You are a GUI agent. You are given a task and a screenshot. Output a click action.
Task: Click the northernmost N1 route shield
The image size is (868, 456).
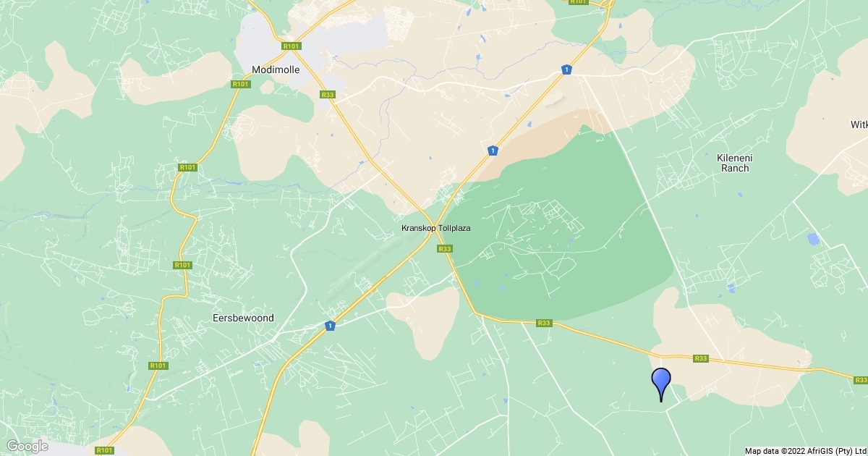coord(566,69)
